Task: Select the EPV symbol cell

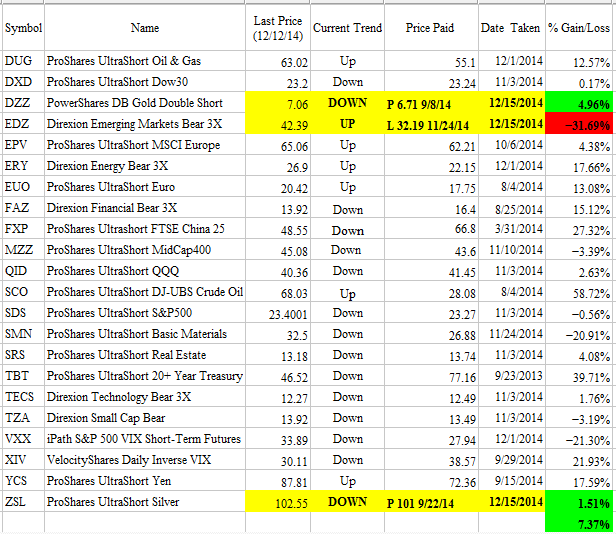Action: (x=23, y=145)
